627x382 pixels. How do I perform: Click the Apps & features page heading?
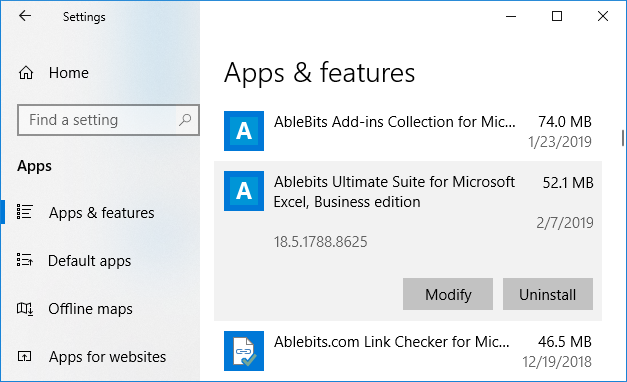[x=319, y=73]
